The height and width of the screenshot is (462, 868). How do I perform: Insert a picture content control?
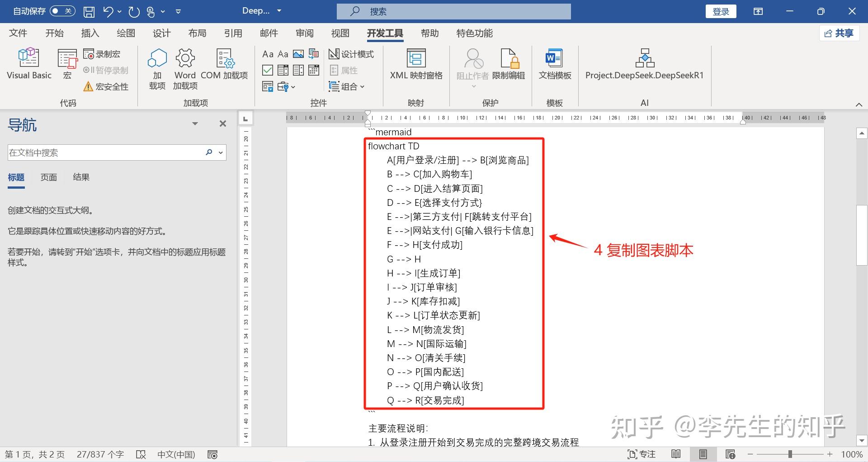click(298, 54)
